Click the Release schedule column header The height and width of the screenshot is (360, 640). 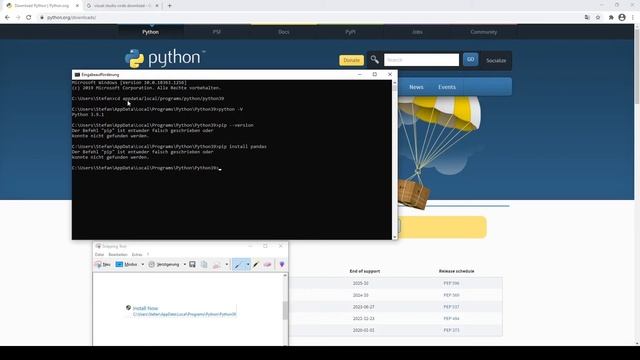(456, 271)
